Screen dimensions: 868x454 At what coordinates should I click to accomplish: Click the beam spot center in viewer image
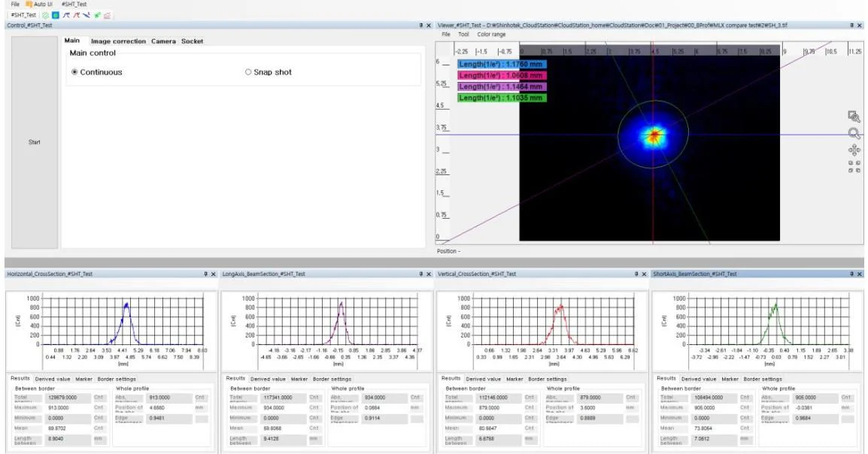(x=654, y=135)
